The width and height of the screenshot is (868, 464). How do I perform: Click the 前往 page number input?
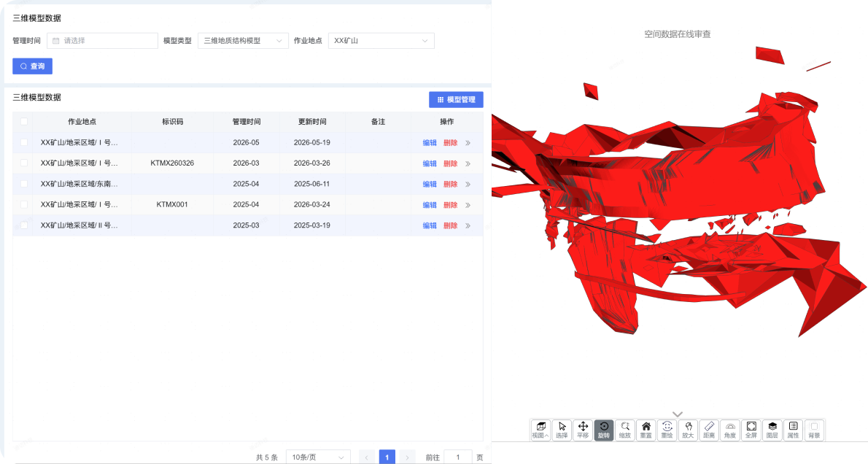(458, 457)
